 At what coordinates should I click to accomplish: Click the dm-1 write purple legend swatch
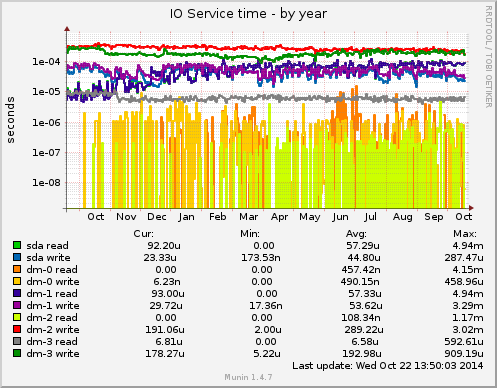17,305
